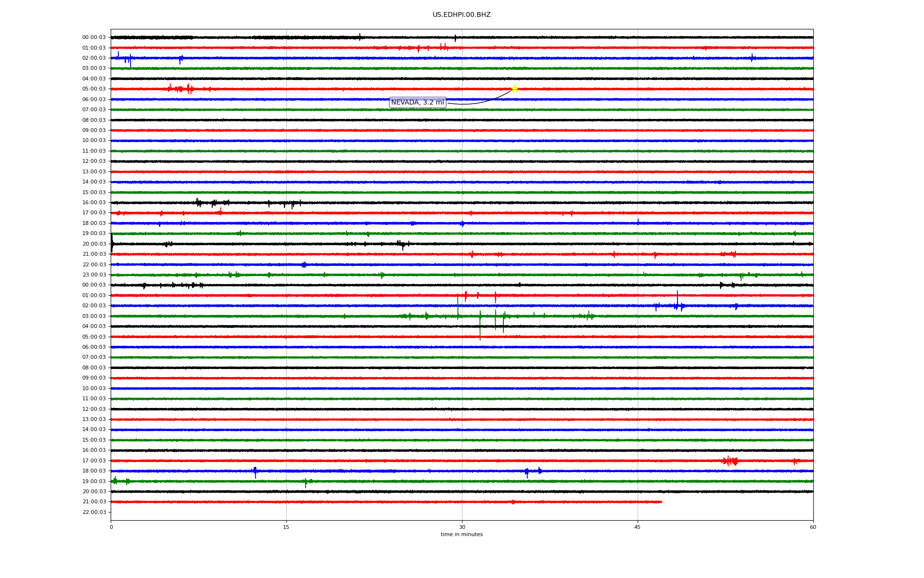Image resolution: width=924 pixels, height=578 pixels.
Task: Click the first 12:00:03 row label
Action: (x=94, y=161)
